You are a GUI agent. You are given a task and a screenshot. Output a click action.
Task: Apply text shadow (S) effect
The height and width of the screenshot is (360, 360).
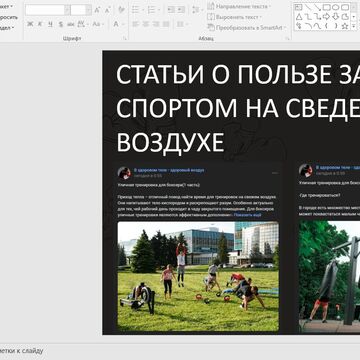[61, 24]
